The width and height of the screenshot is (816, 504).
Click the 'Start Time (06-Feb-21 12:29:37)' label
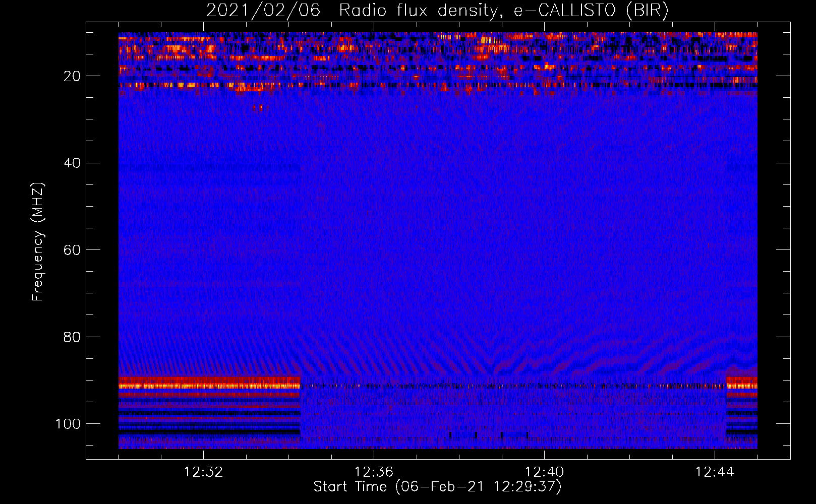pos(437,487)
